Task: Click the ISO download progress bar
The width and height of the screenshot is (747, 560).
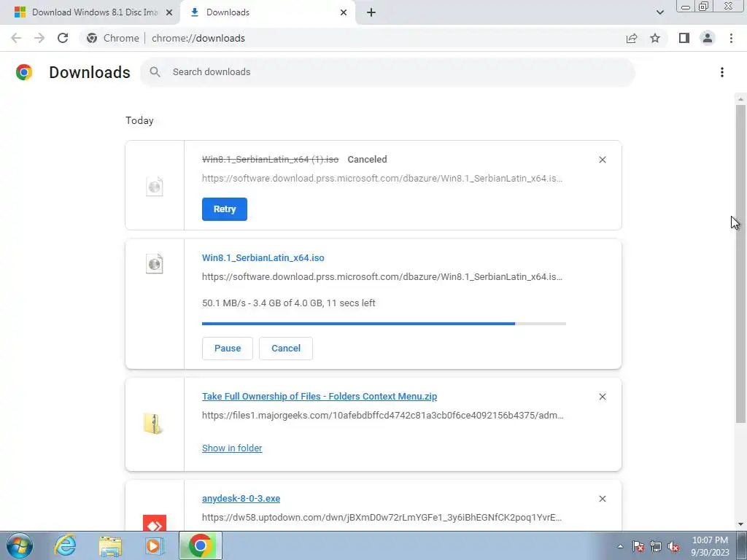Action: tap(384, 324)
